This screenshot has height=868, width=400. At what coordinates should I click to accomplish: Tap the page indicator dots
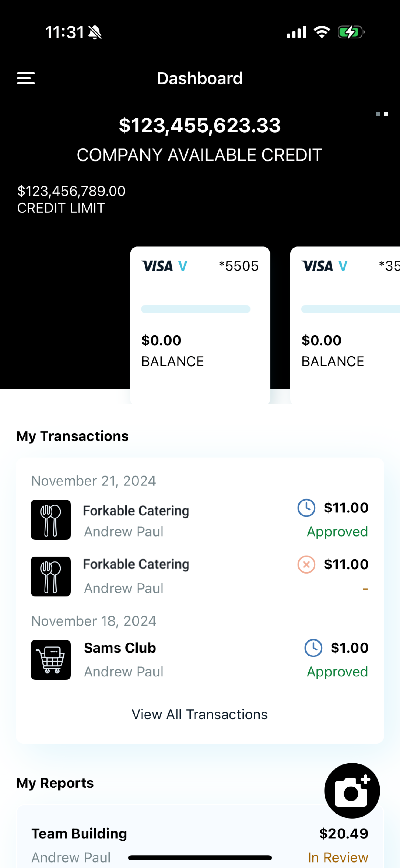[x=382, y=114]
